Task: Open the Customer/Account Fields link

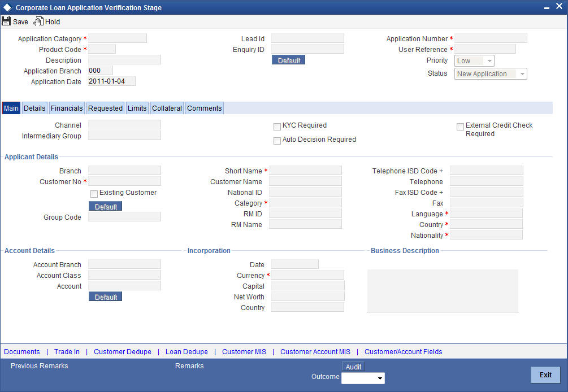Action: [404, 351]
